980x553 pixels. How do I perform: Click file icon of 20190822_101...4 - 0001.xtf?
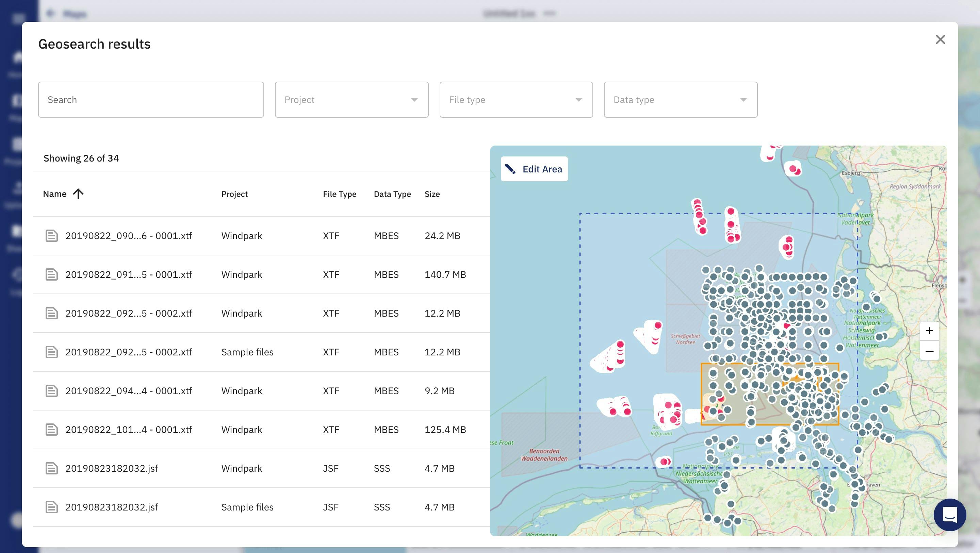(52, 430)
